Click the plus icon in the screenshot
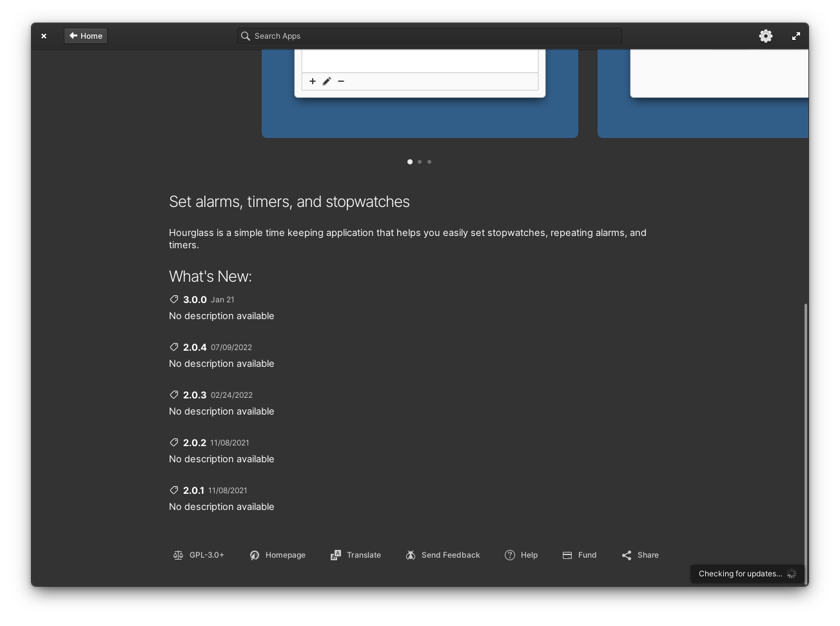The image size is (840, 626). 313,81
